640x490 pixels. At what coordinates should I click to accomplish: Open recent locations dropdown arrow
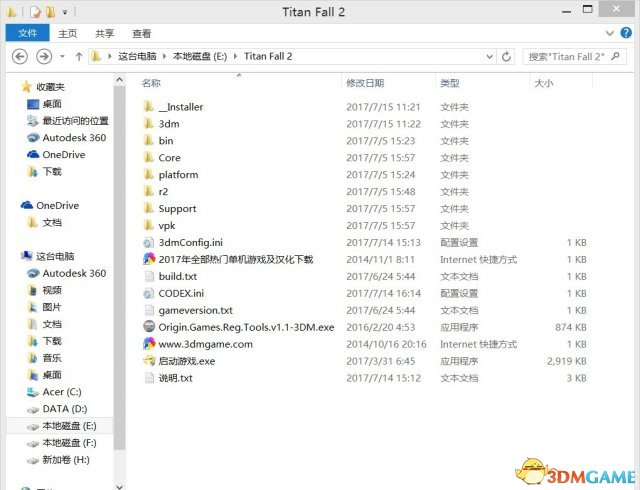pyautogui.click(x=62, y=56)
